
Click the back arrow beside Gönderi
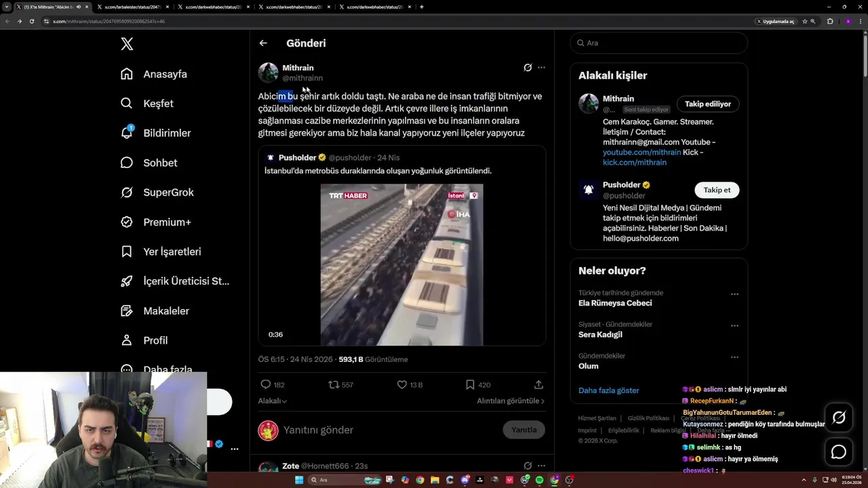click(x=263, y=43)
